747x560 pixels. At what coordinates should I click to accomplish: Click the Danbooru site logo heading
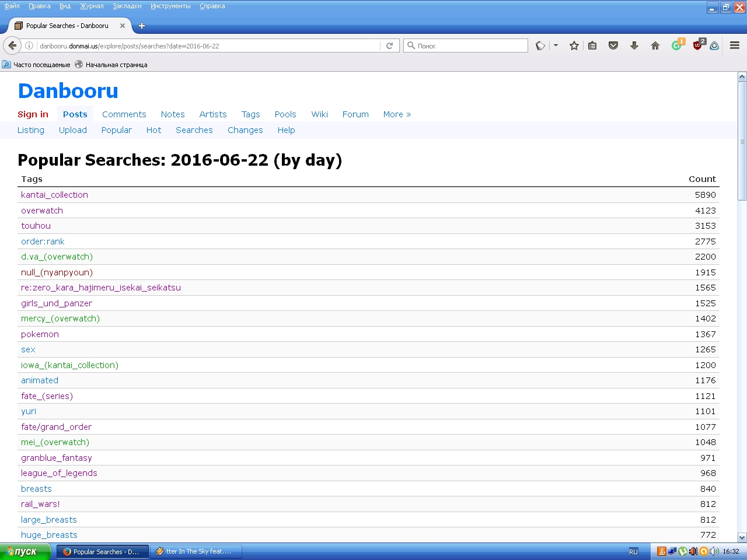[x=68, y=91]
